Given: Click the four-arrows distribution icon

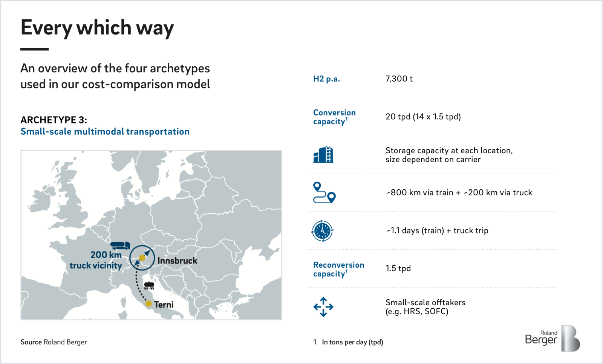Looking at the screenshot, I should tap(323, 307).
